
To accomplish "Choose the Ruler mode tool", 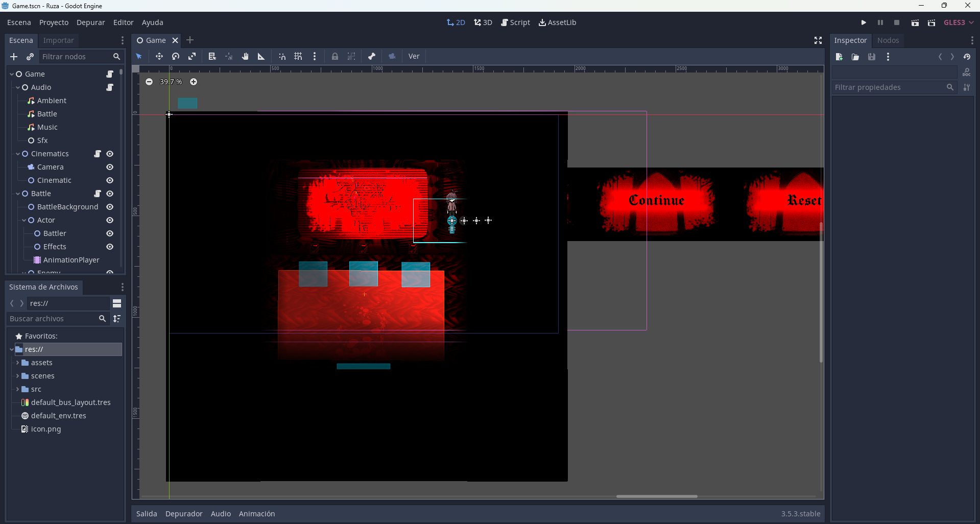I will pos(261,56).
